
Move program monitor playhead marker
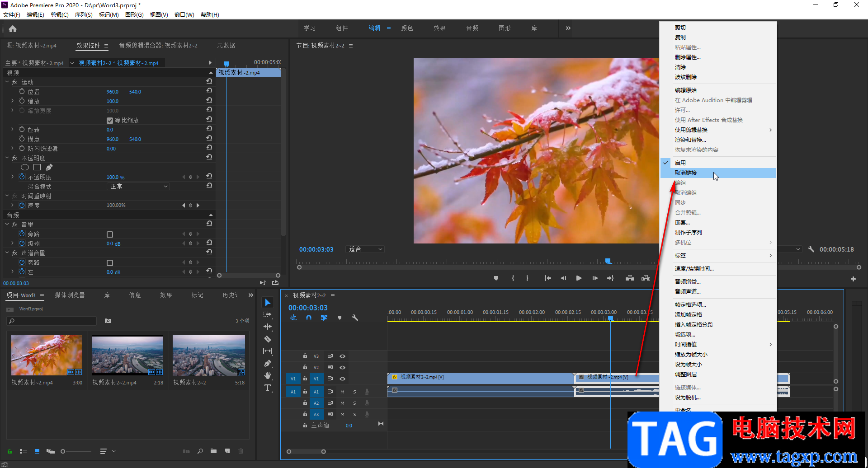[609, 261]
